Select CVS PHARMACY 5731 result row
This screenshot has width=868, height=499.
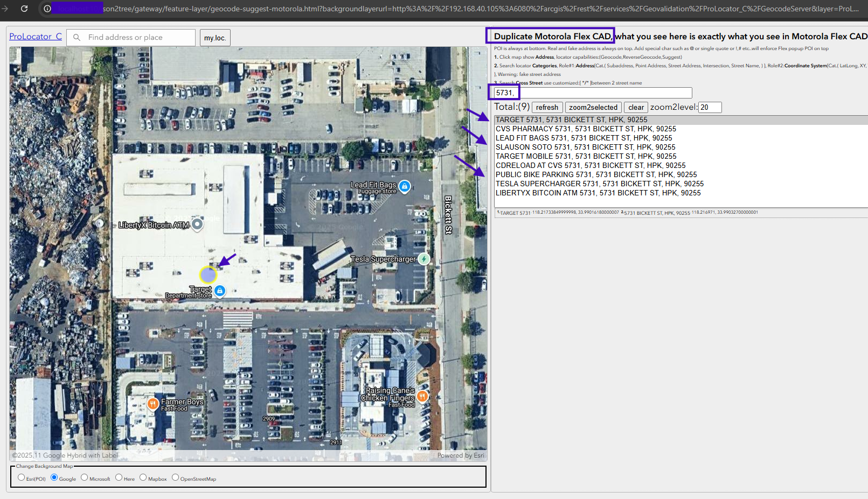tap(586, 129)
